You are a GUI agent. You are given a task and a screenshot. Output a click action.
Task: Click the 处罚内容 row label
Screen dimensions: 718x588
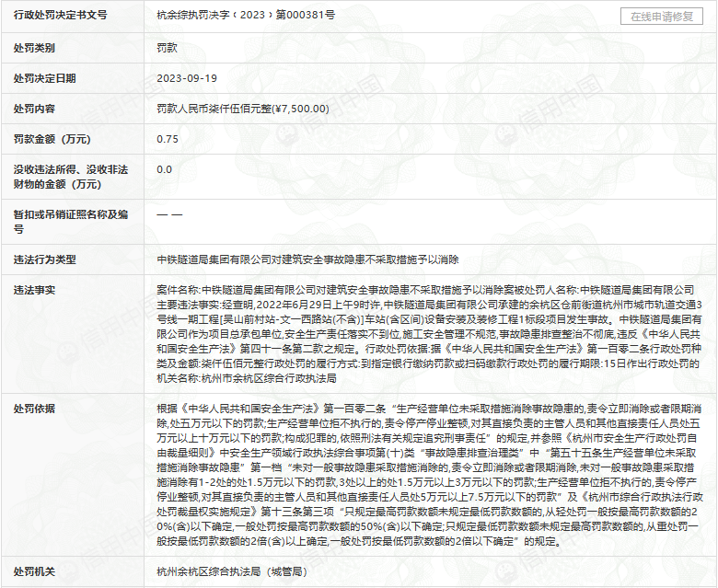click(34, 109)
